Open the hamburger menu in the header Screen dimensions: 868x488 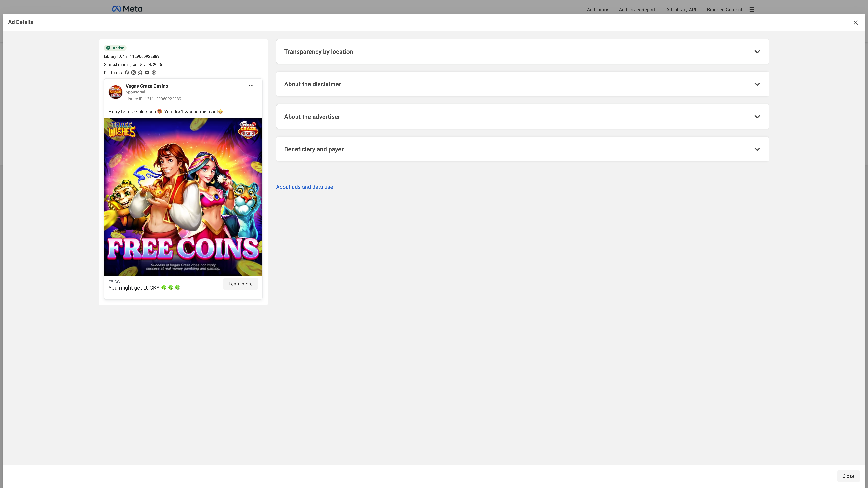752,10
